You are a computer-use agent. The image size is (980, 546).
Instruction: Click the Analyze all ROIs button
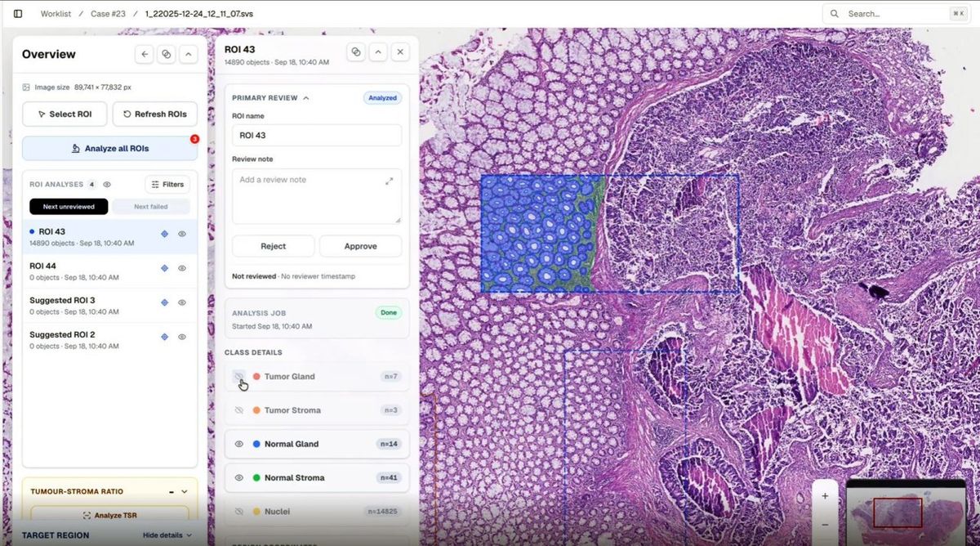[x=109, y=149]
